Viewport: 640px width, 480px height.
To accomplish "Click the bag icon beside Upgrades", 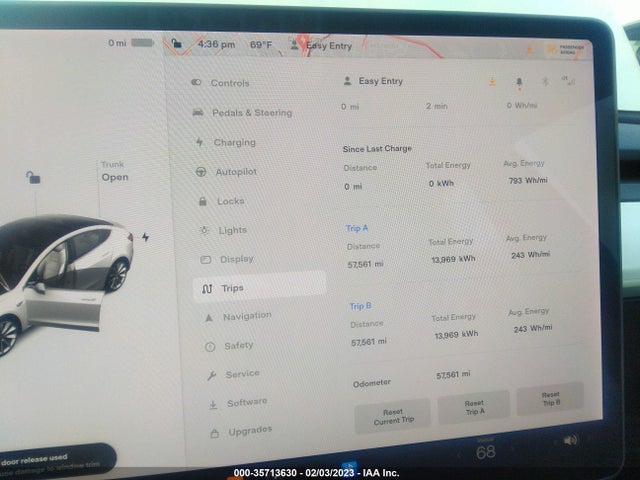I will point(214,433).
